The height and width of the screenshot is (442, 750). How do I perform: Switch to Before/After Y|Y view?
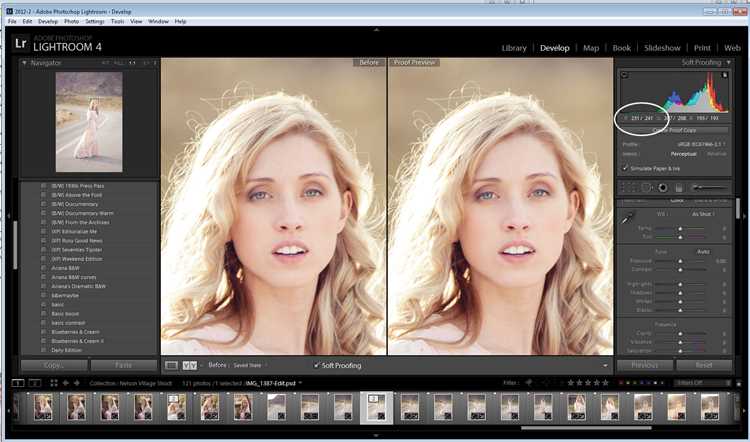tap(190, 365)
